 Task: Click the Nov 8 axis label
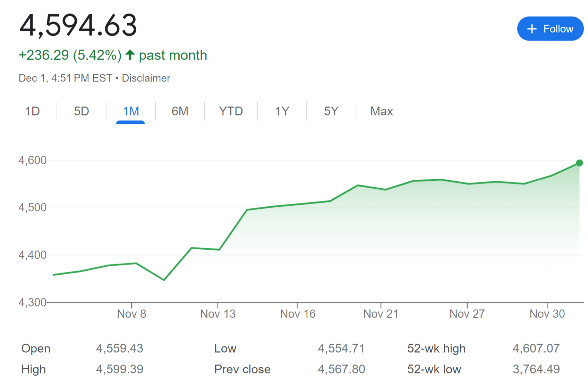pyautogui.click(x=131, y=314)
